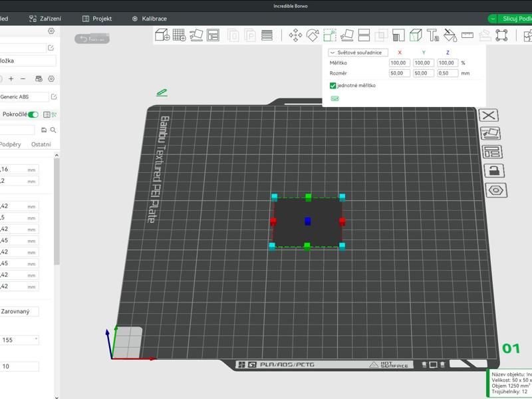Click the Měřítko X percentage field
532x399 pixels.
click(400, 63)
